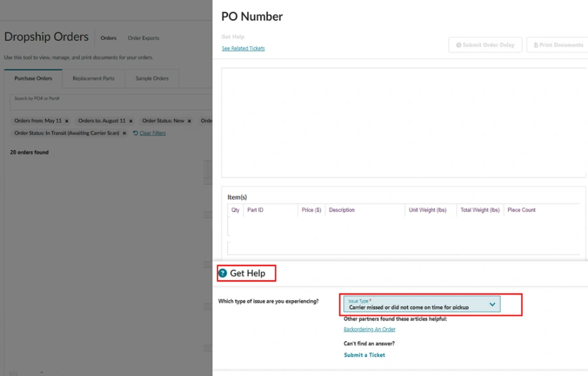Switch to the Replacement Parts tab

93,78
